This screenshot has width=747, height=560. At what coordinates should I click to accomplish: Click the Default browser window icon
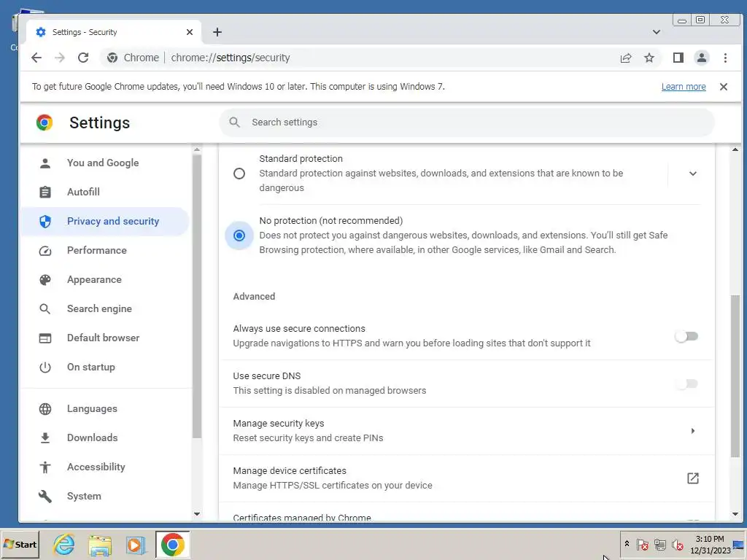tap(45, 338)
